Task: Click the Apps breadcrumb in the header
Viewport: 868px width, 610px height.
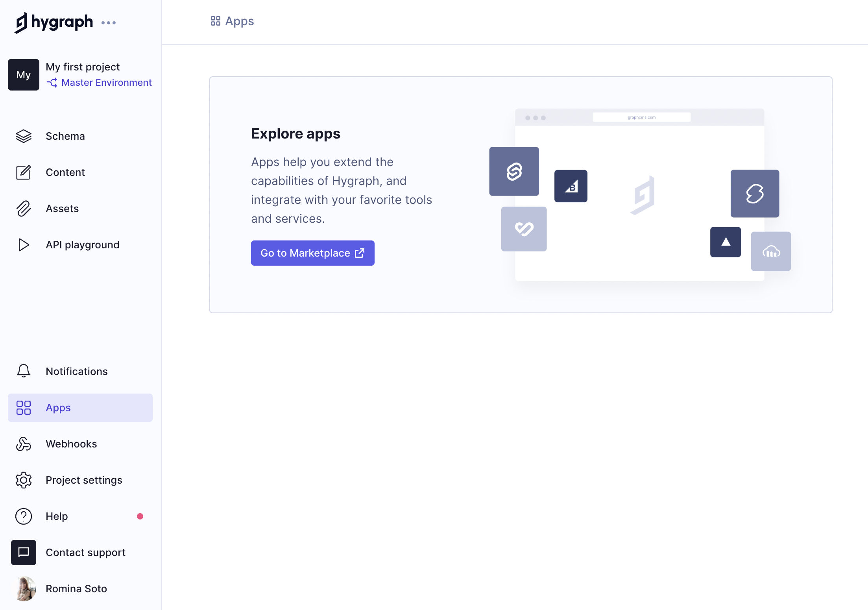Action: tap(233, 21)
